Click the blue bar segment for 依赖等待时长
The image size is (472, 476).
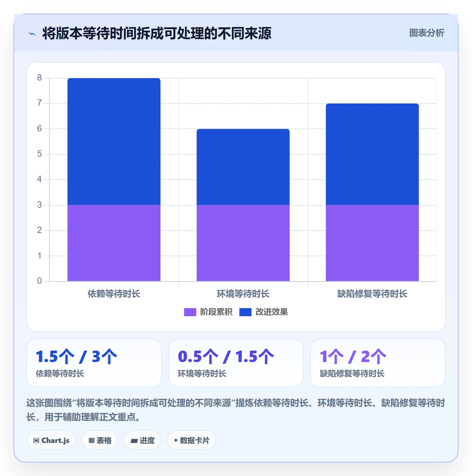114,142
